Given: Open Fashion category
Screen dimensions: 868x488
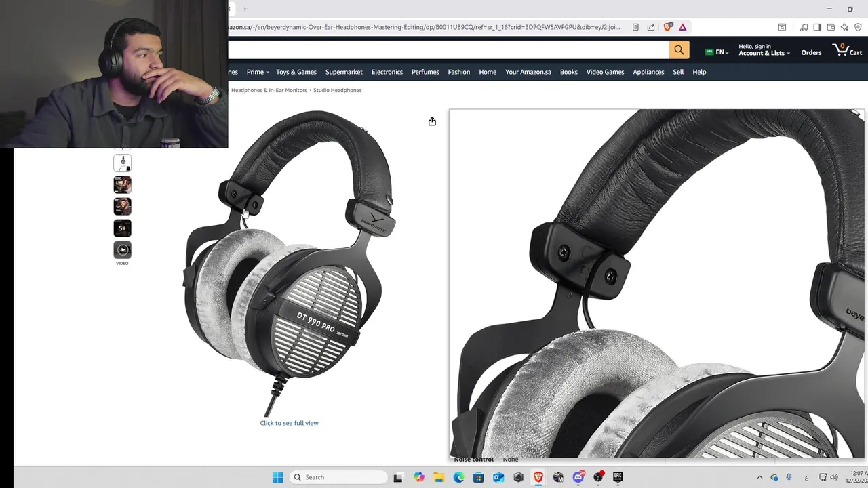Looking at the screenshot, I should pos(458,72).
